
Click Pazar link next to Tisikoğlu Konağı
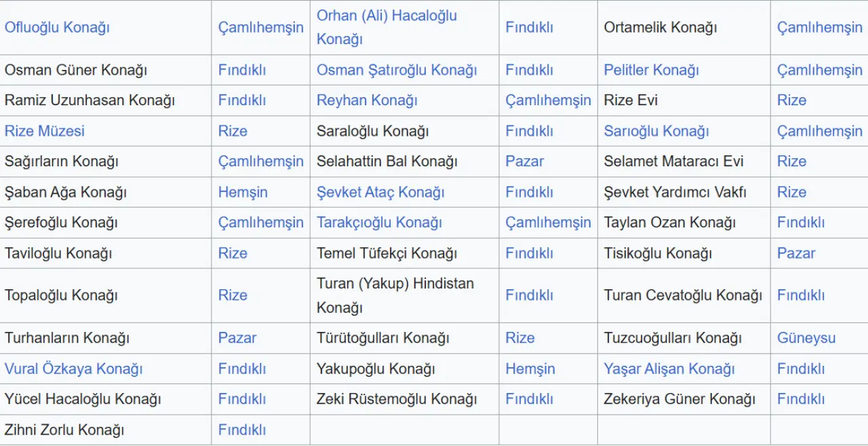pyautogui.click(x=796, y=253)
